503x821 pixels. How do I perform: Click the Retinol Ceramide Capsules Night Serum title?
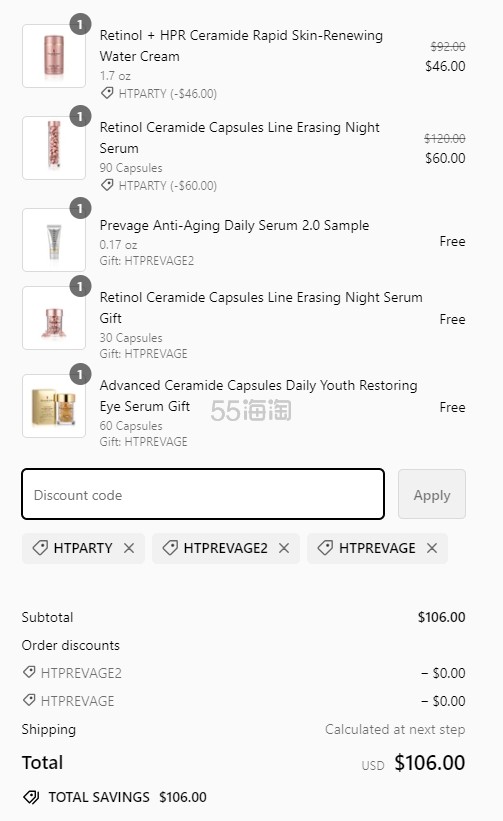click(240, 138)
